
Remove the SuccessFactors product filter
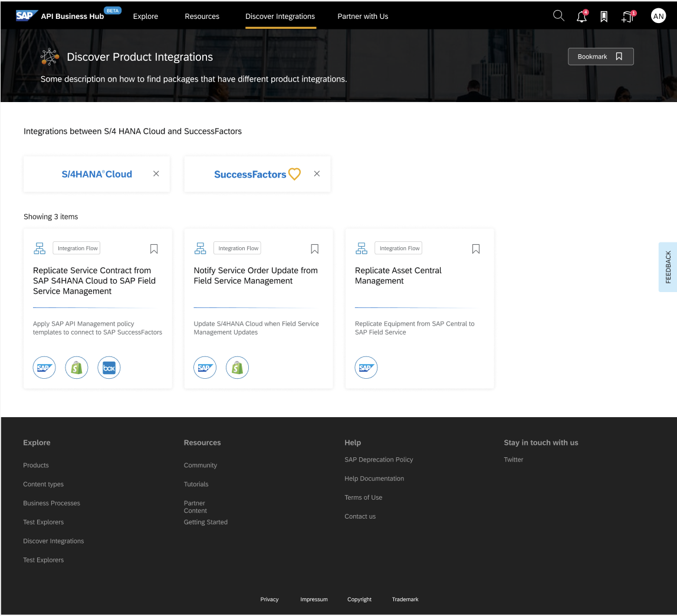pos(317,174)
